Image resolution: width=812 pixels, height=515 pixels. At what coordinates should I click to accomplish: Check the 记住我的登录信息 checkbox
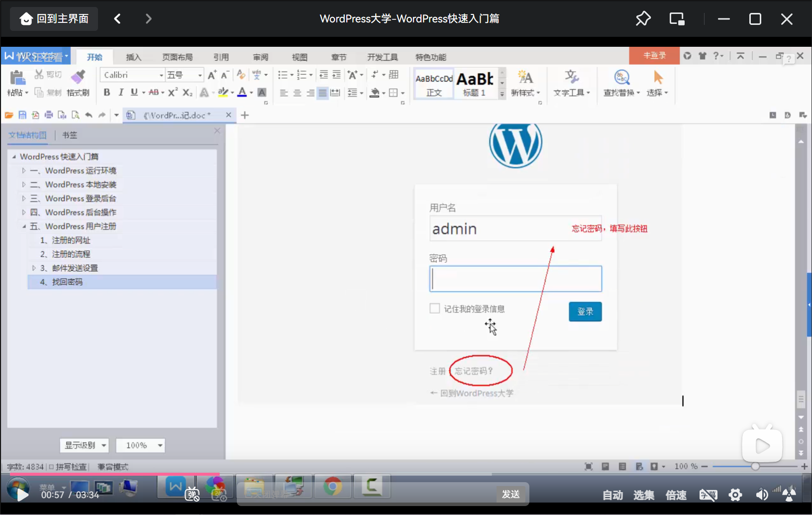pos(435,309)
